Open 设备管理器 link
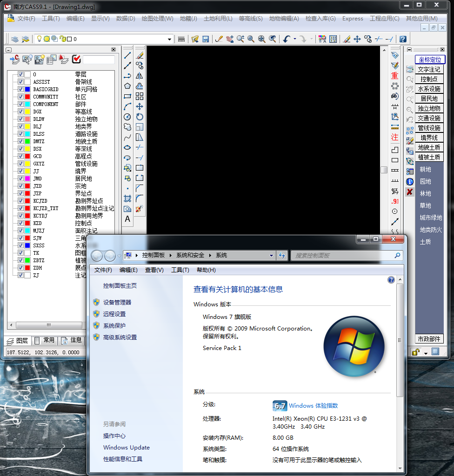 117,302
